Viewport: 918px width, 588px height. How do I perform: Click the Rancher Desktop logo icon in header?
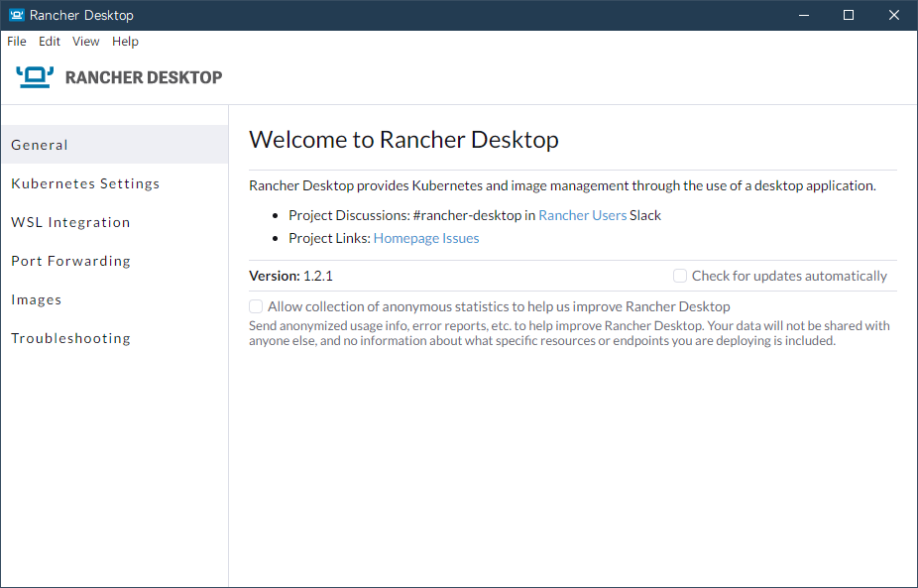(35, 77)
